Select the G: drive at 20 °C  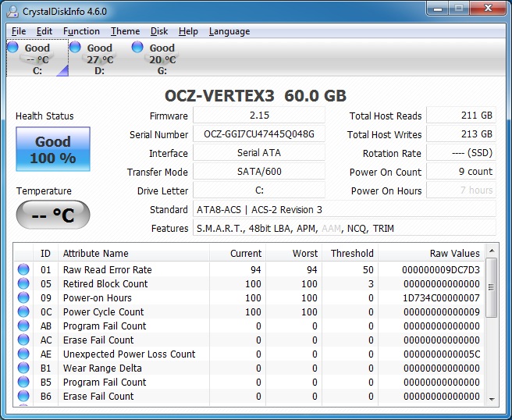[x=162, y=58]
